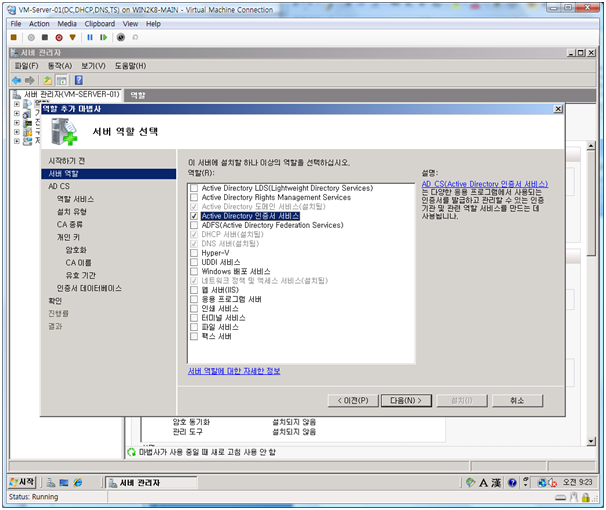Check the 터미널 서비스 checkbox
606x510 pixels.
[x=194, y=318]
